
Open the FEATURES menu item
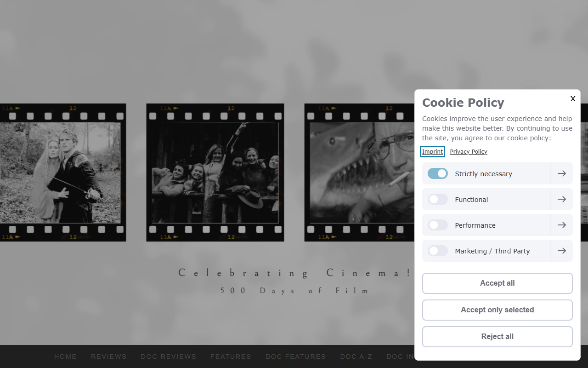point(231,356)
